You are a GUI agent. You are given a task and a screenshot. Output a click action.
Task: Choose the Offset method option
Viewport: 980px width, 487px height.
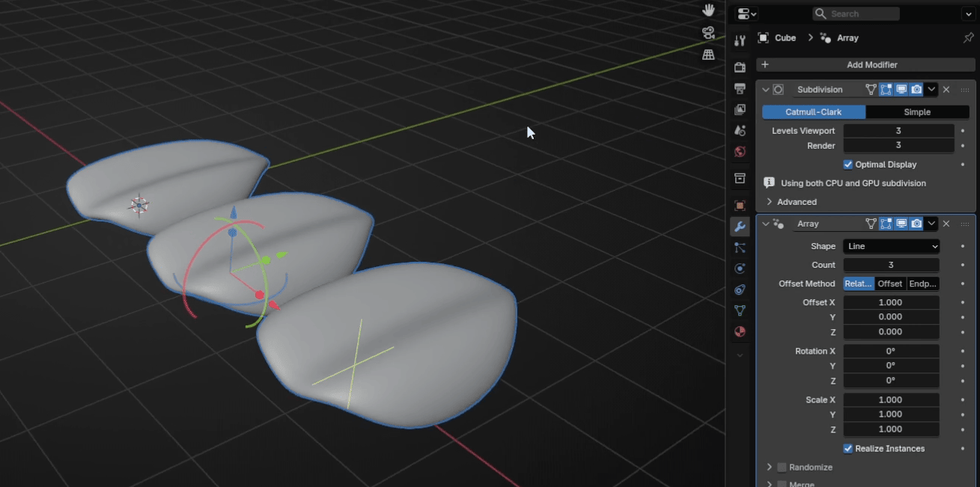click(x=890, y=284)
